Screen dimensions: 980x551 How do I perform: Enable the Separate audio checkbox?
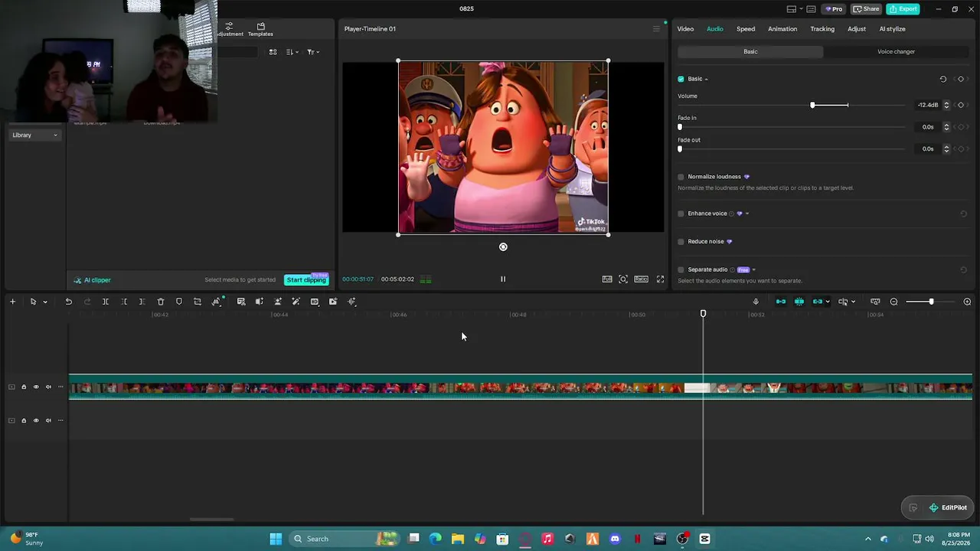(681, 269)
